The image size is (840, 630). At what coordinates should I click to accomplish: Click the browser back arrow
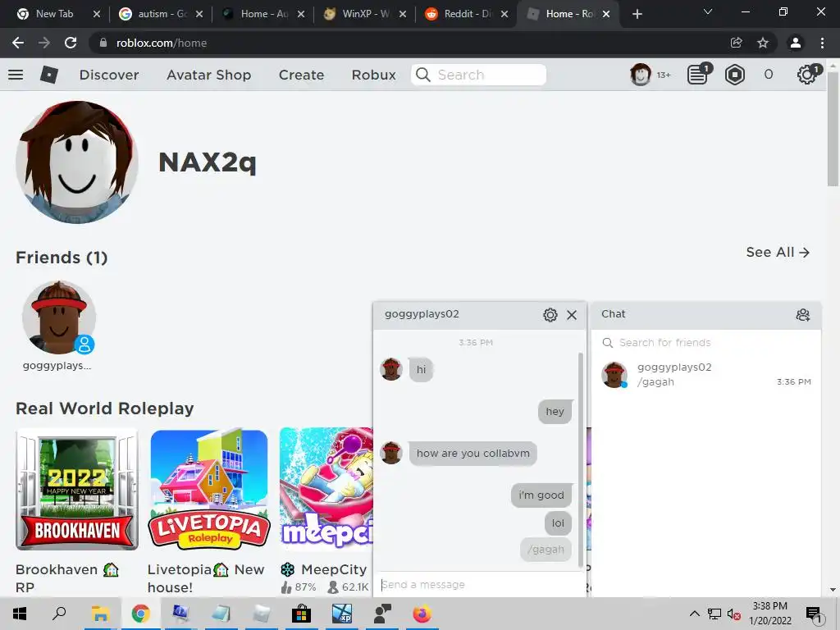point(18,43)
